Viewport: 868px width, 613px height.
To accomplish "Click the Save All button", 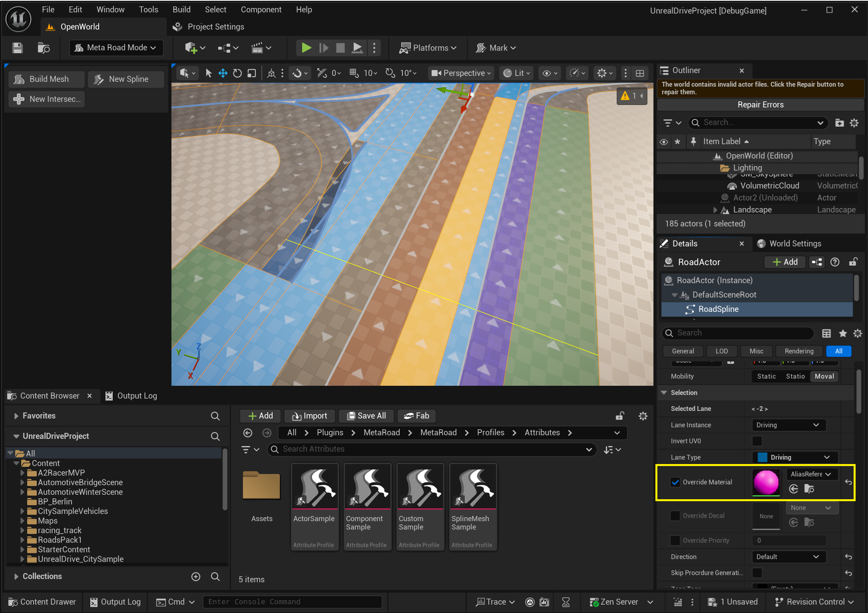I will (x=366, y=416).
